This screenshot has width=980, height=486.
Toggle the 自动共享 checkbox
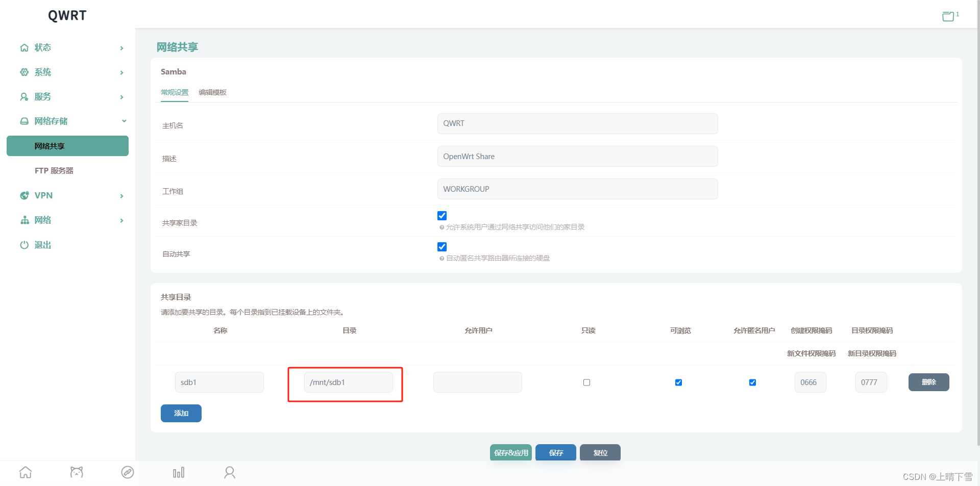pyautogui.click(x=442, y=247)
